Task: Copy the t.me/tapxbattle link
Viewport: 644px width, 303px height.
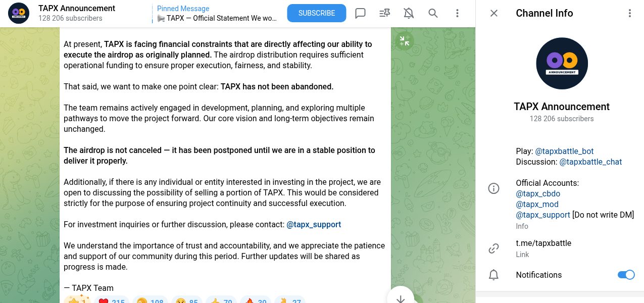Action: pos(543,243)
